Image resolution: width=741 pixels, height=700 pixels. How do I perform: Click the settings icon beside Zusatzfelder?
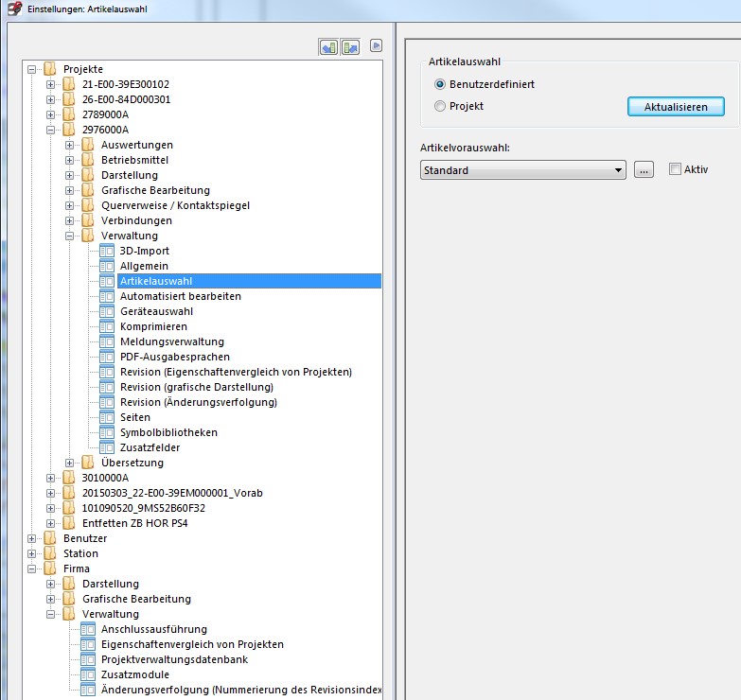click(x=107, y=447)
